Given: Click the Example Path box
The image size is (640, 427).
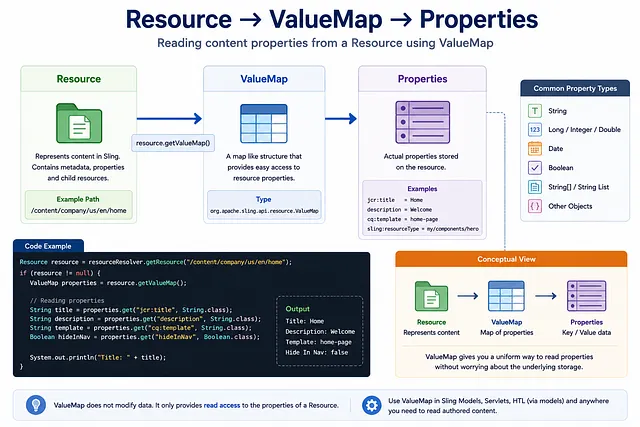Looking at the screenshot, I should [x=79, y=205].
